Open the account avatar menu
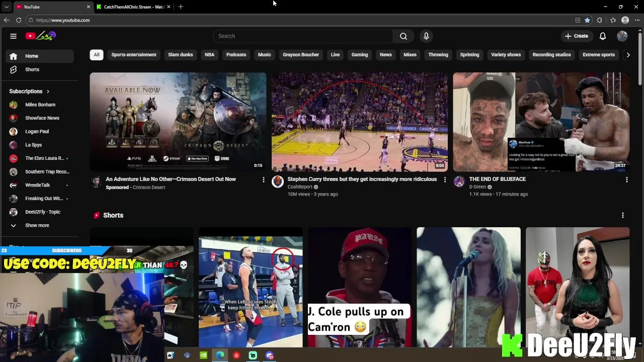The image size is (644, 362). coord(622,36)
